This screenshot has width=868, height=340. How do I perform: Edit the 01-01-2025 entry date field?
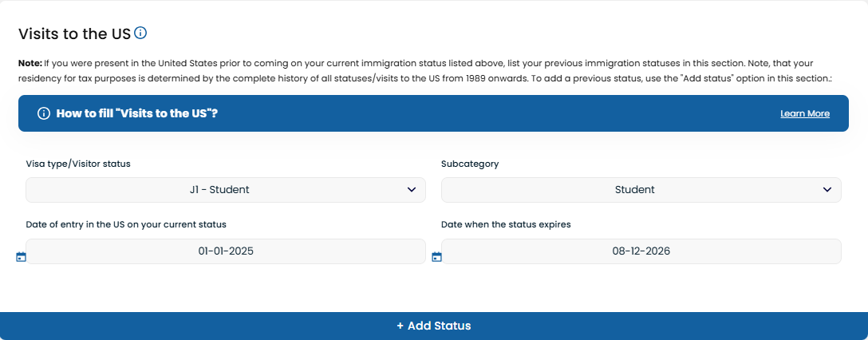[226, 251]
